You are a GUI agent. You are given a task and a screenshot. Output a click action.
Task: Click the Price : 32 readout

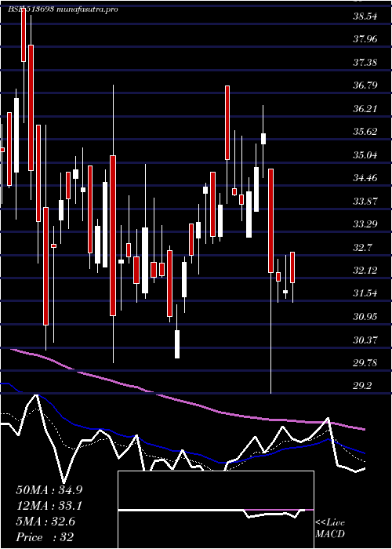click(45, 537)
